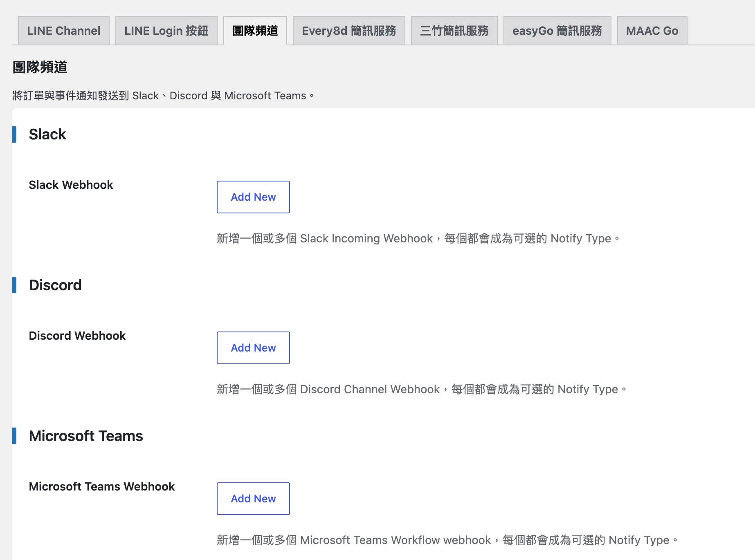The width and height of the screenshot is (755, 560).
Task: Click the 將訂單與事件通知 intro description
Action: pyautogui.click(x=163, y=96)
